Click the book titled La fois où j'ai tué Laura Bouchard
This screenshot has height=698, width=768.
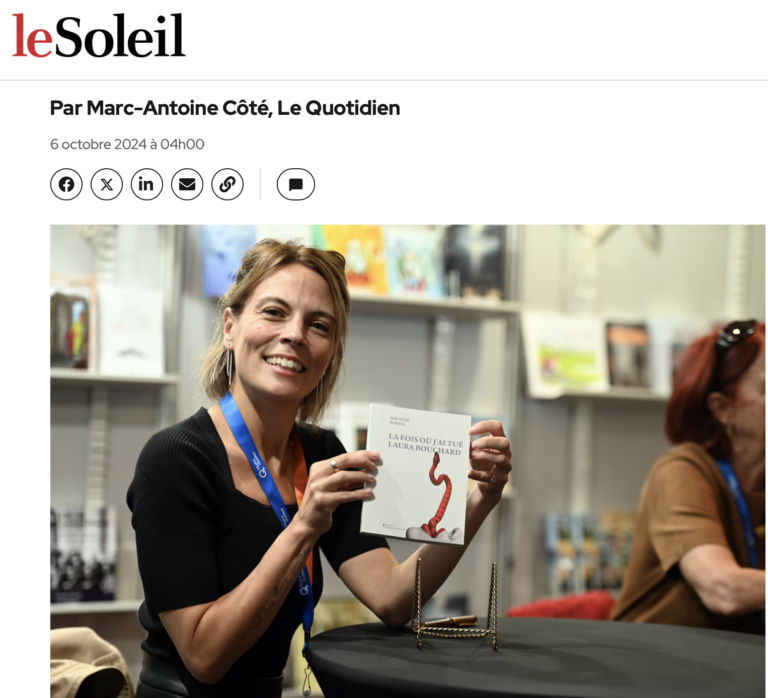click(x=416, y=474)
